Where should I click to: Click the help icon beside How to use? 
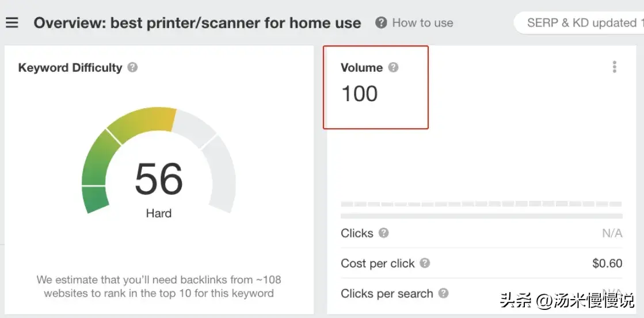pos(381,23)
